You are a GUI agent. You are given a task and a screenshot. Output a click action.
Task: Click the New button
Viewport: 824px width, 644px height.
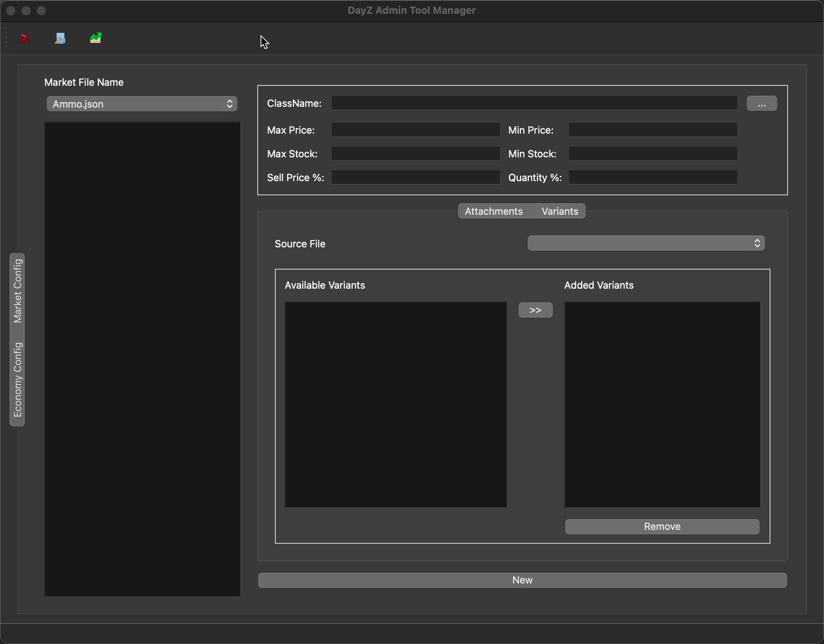522,580
